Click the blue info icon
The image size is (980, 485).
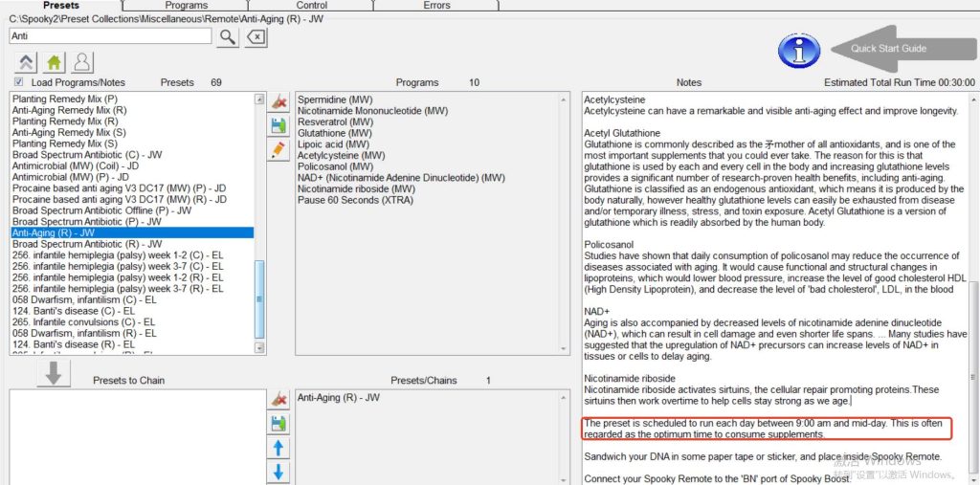click(x=799, y=51)
